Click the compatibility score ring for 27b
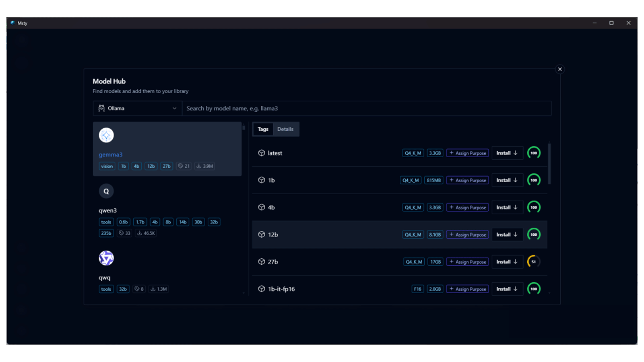The width and height of the screenshot is (644, 362). tap(534, 262)
